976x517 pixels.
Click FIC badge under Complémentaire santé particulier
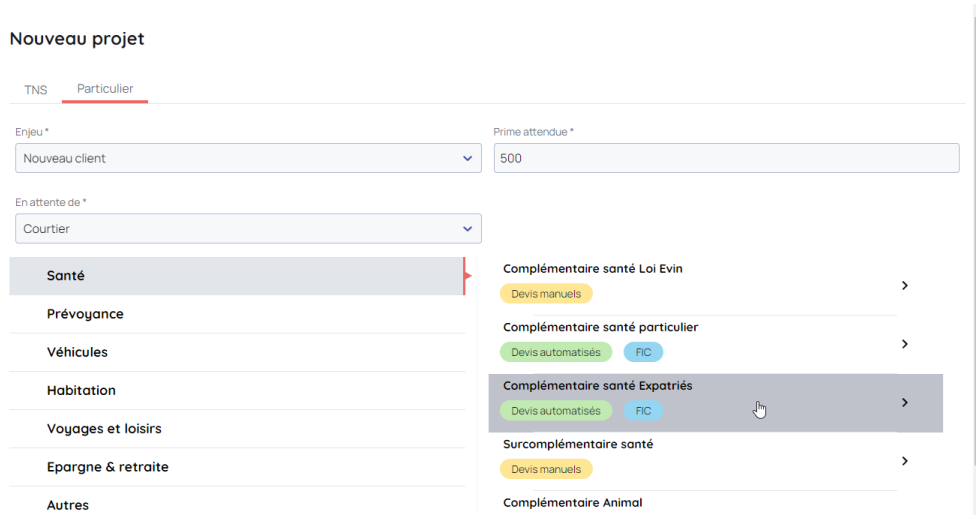tap(643, 352)
